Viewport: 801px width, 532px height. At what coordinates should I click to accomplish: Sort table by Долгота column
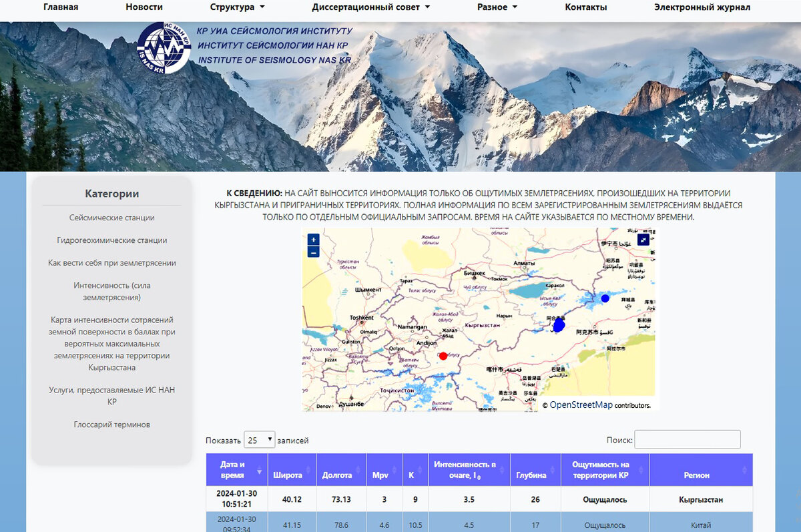[341, 470]
